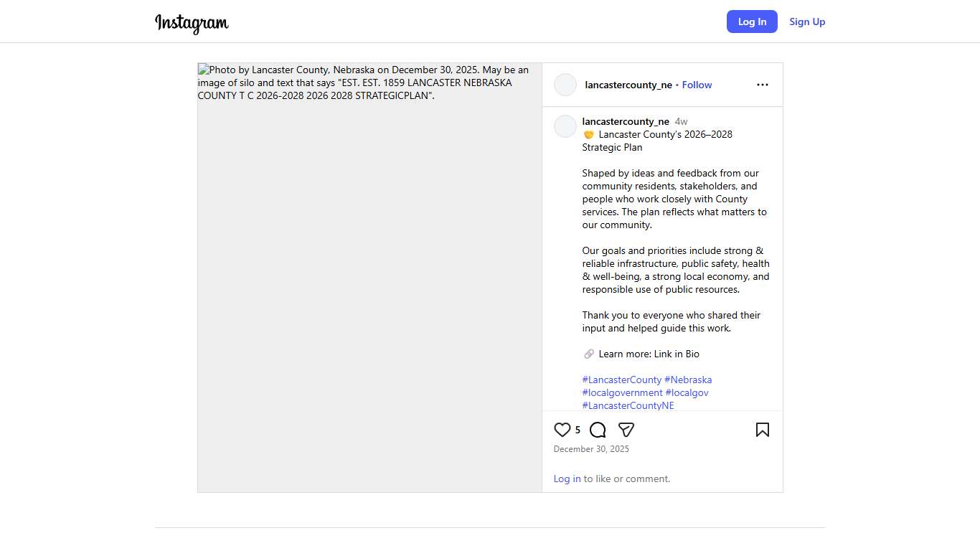Save post with the bookmark icon
Screen dimensions: 980x551
tap(762, 430)
